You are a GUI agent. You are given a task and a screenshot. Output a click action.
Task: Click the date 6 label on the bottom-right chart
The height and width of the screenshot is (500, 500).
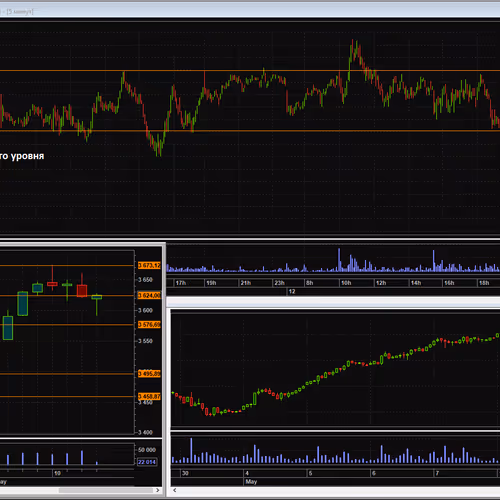click(x=374, y=473)
